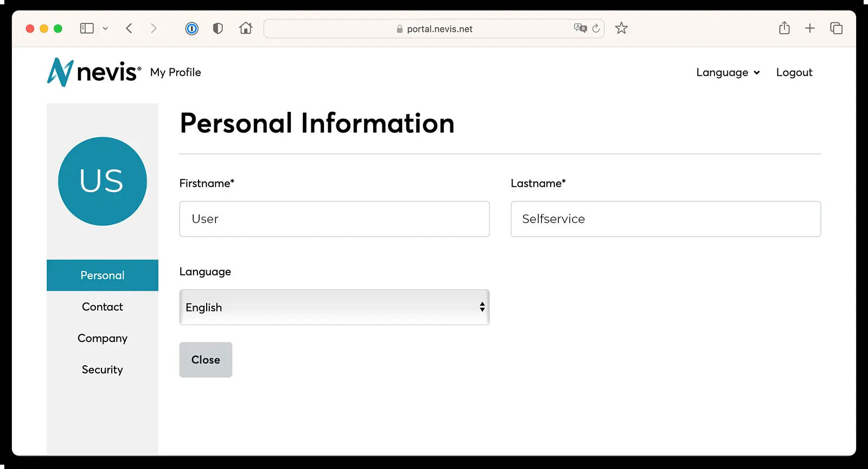Click the portal.nevis.net address bar
This screenshot has height=469, width=868.
434,29
